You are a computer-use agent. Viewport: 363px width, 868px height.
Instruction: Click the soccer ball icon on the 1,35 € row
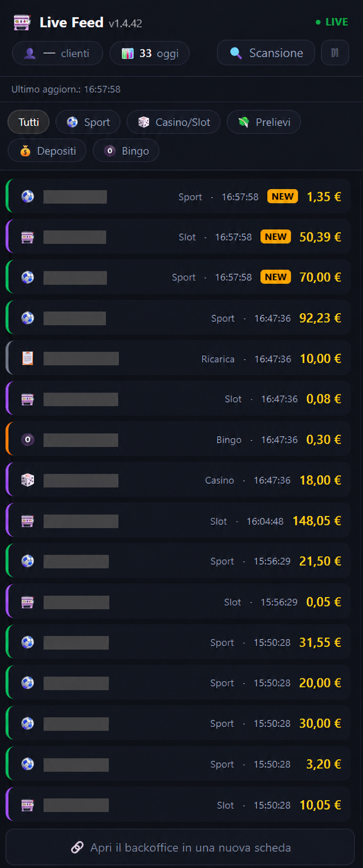[28, 196]
